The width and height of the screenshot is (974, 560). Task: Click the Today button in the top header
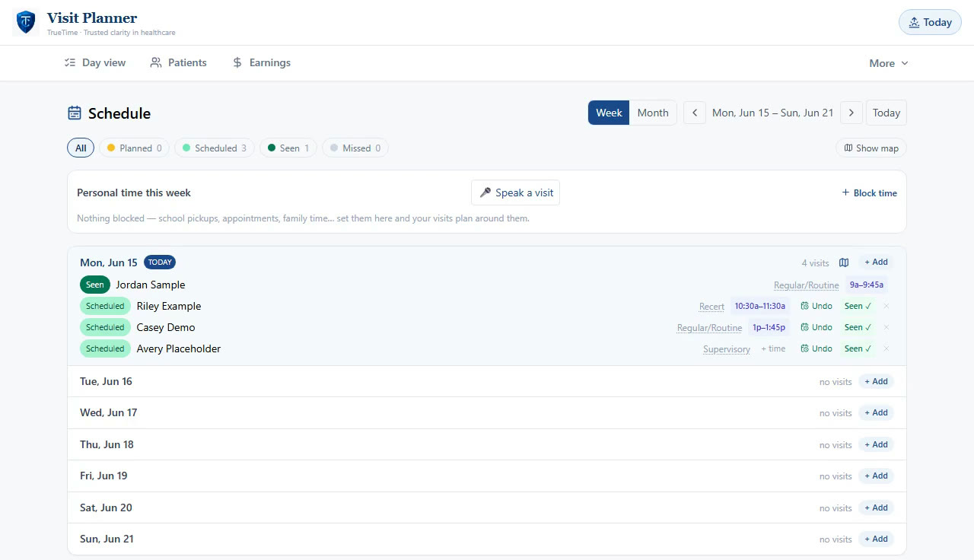pos(930,22)
